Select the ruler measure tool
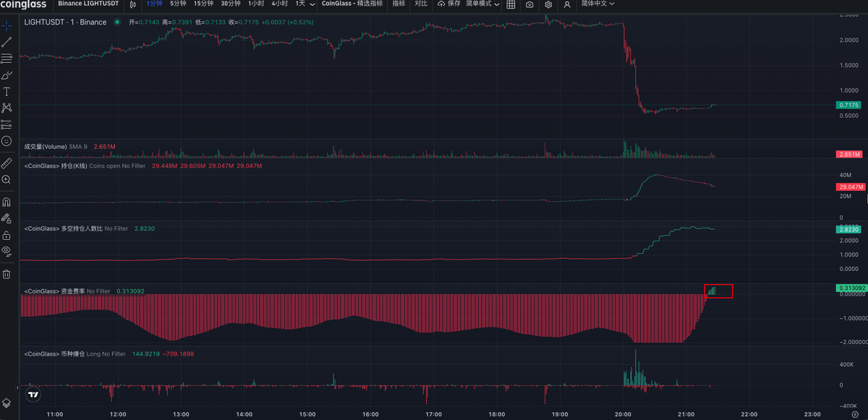The width and height of the screenshot is (868, 420). pos(7,162)
